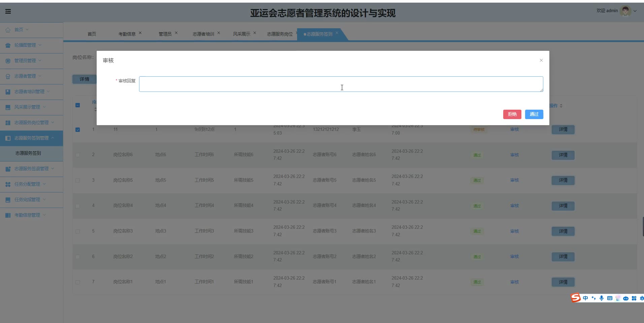Switch to the 首页 tab
The image size is (644, 323).
click(x=92, y=34)
